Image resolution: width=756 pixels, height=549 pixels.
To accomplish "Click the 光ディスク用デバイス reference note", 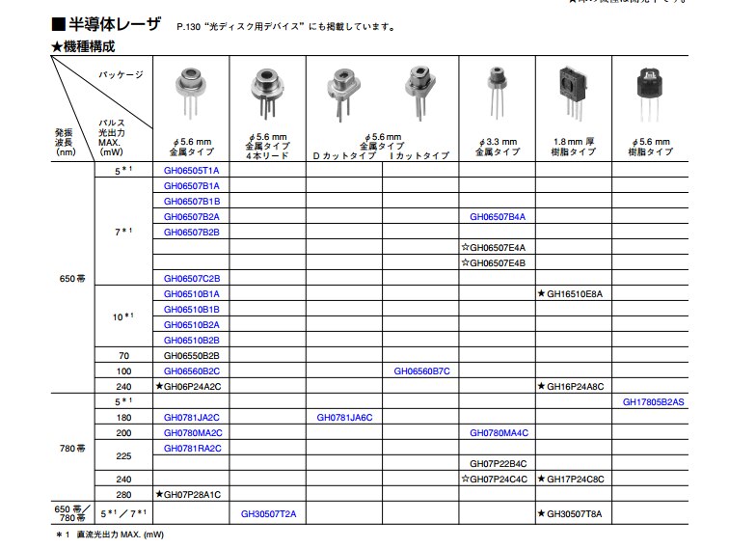I will pyautogui.click(x=285, y=27).
